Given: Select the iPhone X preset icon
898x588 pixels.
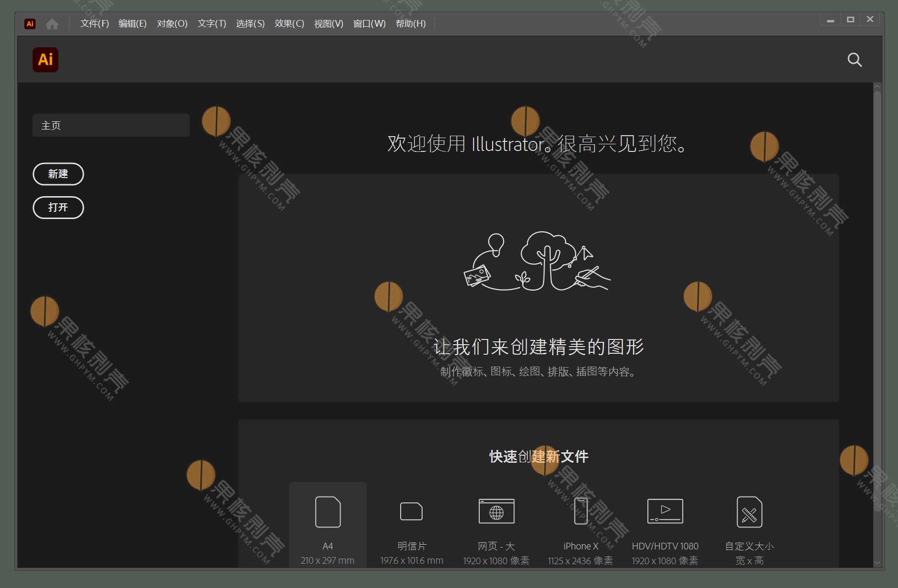Looking at the screenshot, I should click(x=581, y=511).
